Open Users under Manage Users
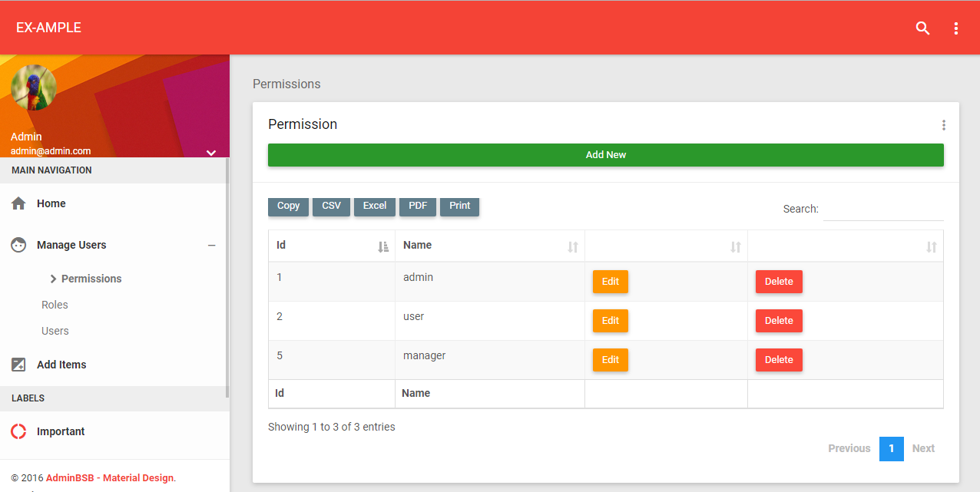Image resolution: width=980 pixels, height=492 pixels. [x=55, y=331]
